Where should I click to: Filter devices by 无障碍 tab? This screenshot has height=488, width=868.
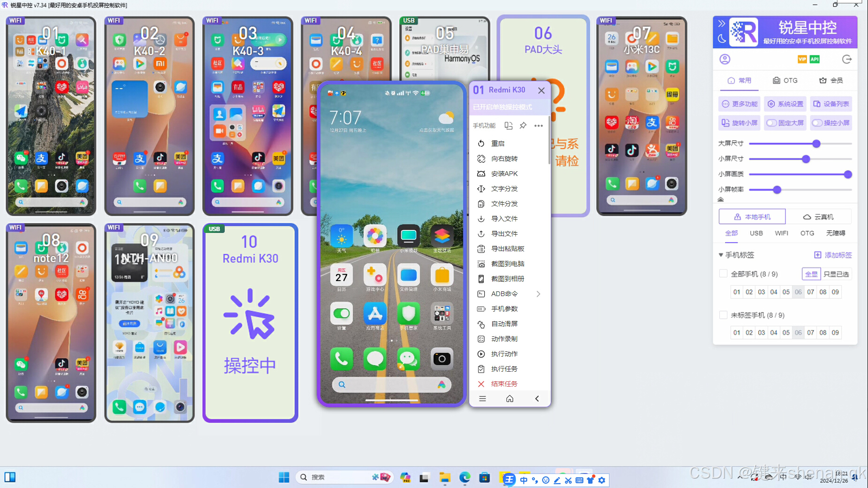835,233
